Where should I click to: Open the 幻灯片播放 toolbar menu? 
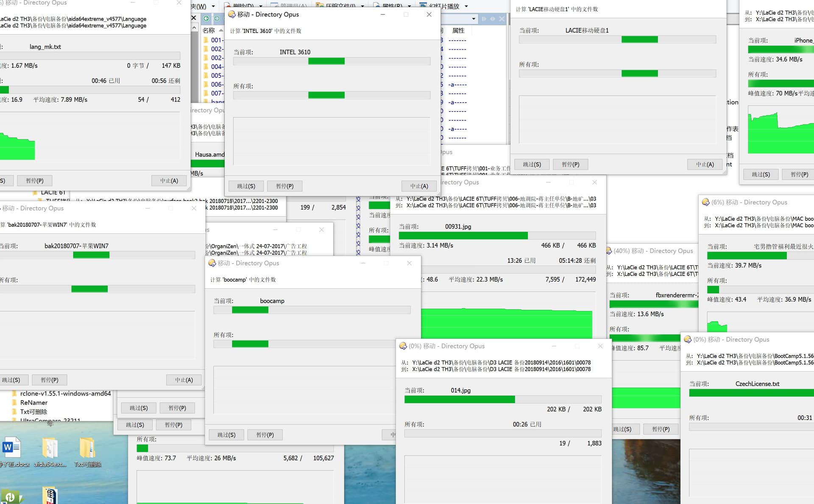click(x=444, y=6)
